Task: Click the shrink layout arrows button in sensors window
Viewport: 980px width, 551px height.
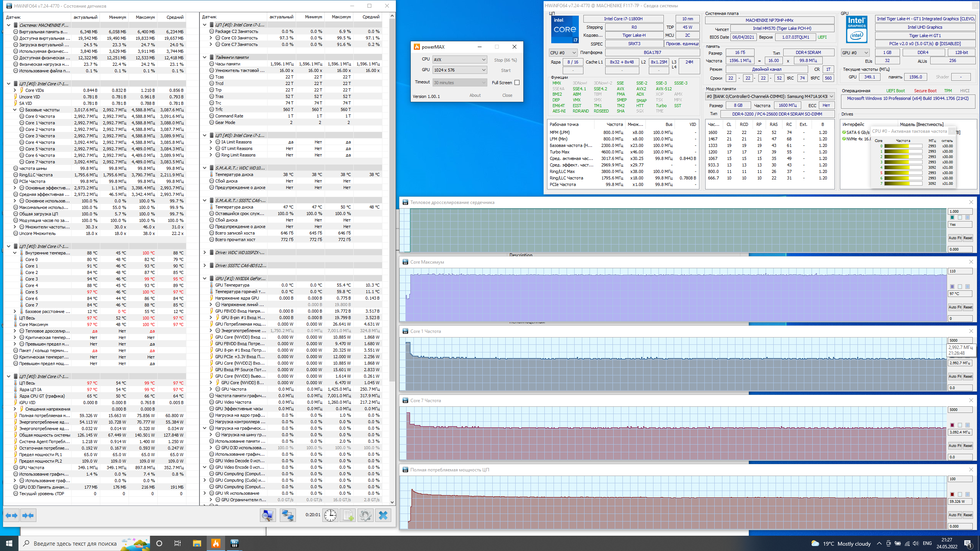Action: click(28, 515)
